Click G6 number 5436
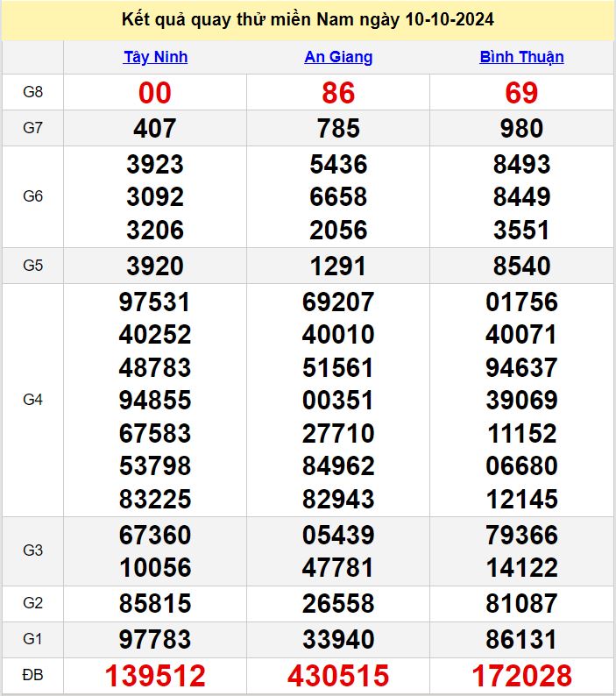The image size is (616, 696). (x=338, y=164)
